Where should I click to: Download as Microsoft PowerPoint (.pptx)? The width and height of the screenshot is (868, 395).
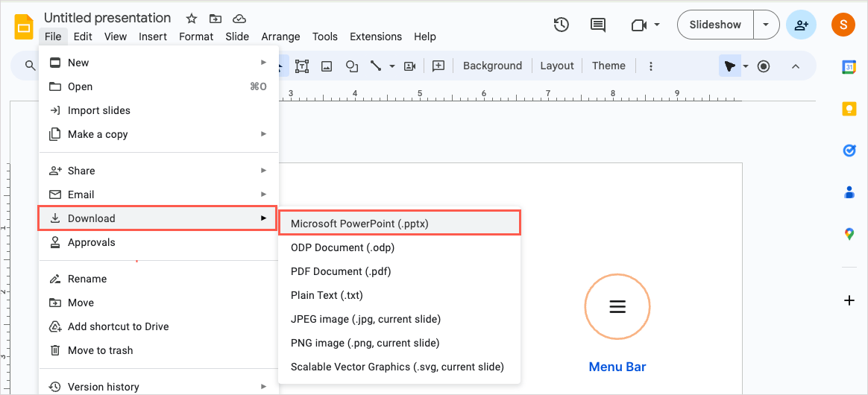(x=399, y=224)
